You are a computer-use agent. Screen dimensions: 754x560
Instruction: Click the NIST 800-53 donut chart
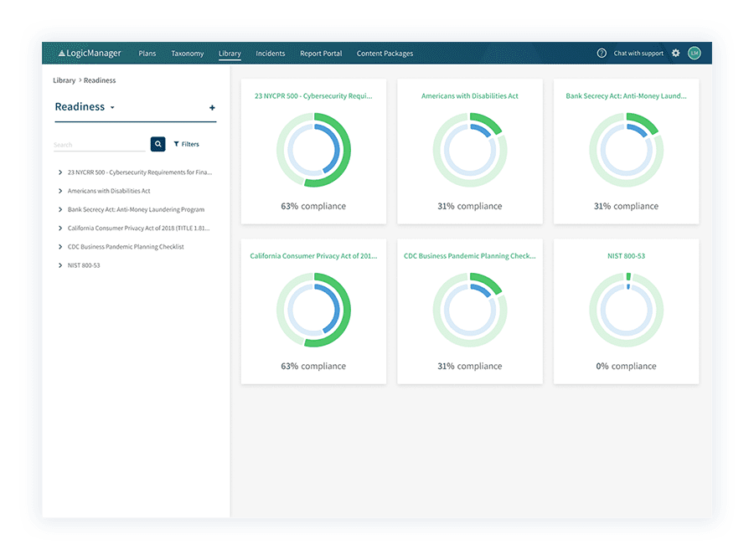coord(626,310)
